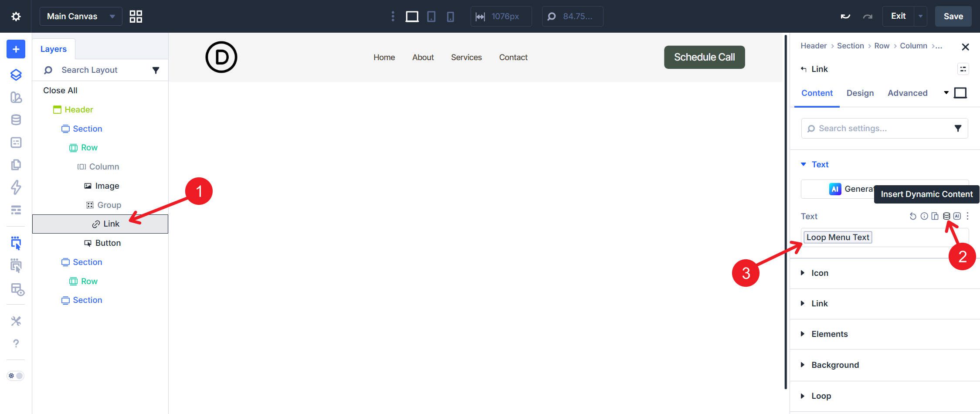Click the Schedule Call button in the preview
Image resolution: width=980 pixels, height=414 pixels.
click(x=704, y=57)
